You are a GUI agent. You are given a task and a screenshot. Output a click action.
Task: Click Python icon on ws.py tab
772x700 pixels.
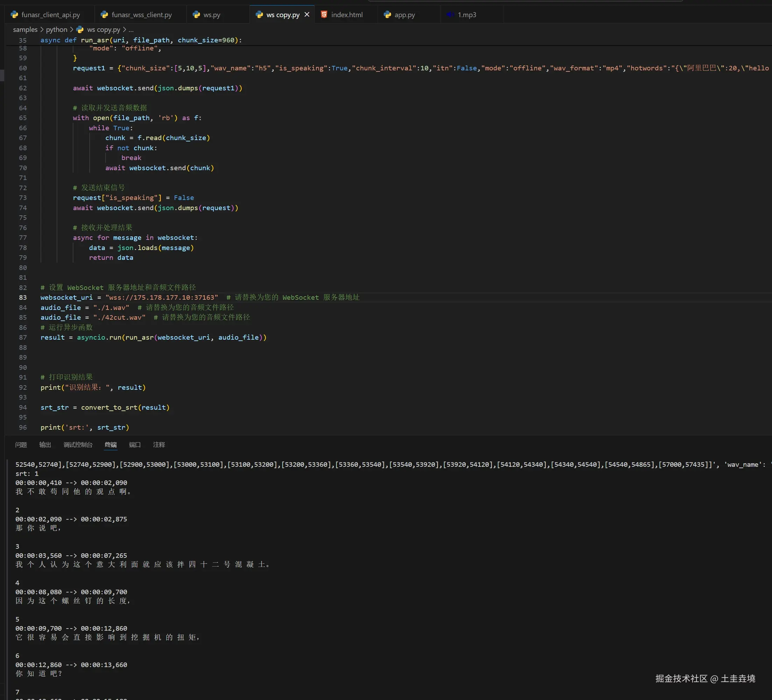pos(196,15)
